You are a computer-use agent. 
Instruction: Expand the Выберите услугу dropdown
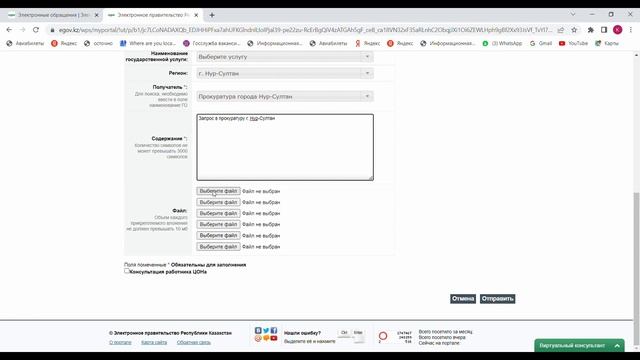pyautogui.click(x=284, y=57)
